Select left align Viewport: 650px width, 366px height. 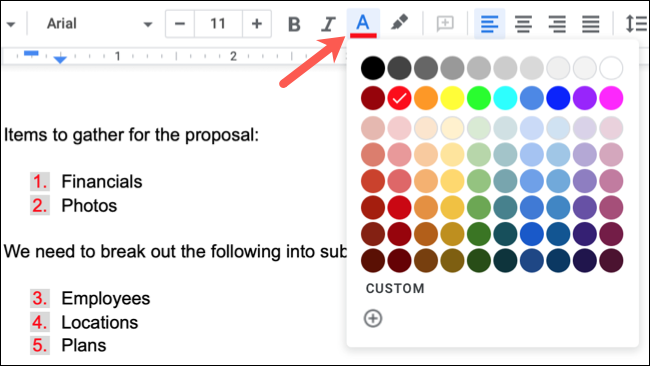pyautogui.click(x=490, y=24)
